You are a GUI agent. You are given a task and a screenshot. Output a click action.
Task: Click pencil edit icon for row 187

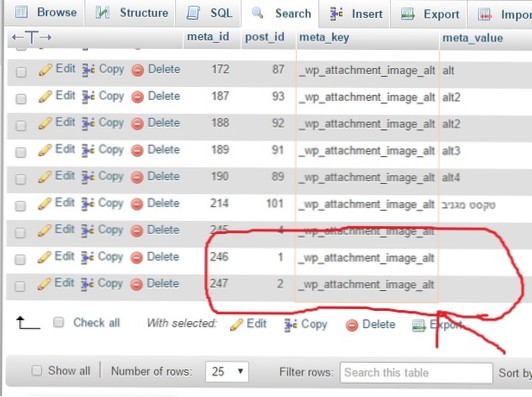[45, 96]
